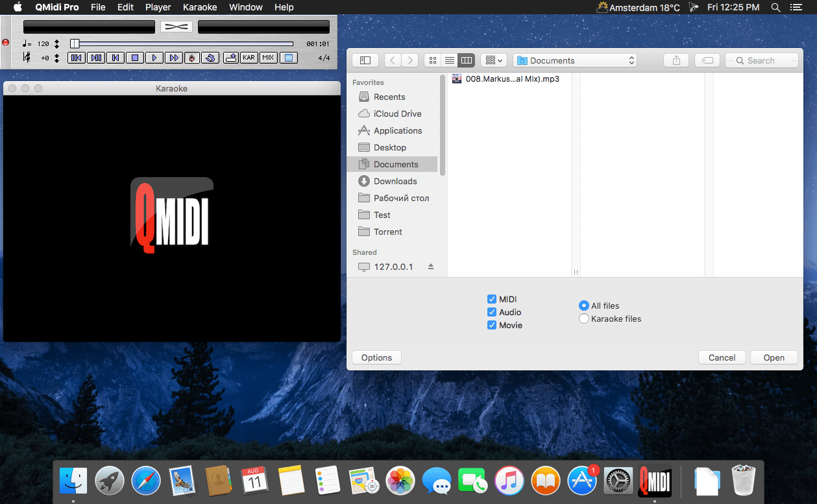
Task: Click the rewind to start button
Action: [x=116, y=58]
